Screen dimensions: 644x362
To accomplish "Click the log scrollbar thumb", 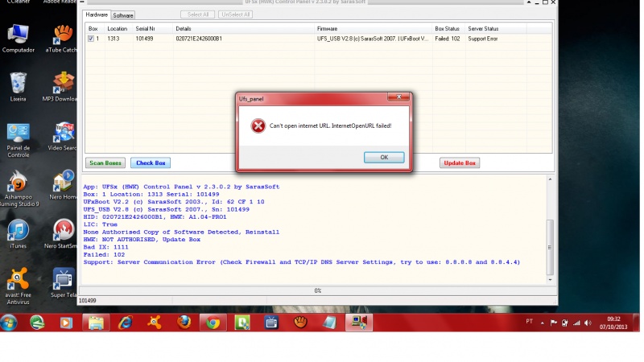I will [550, 248].
